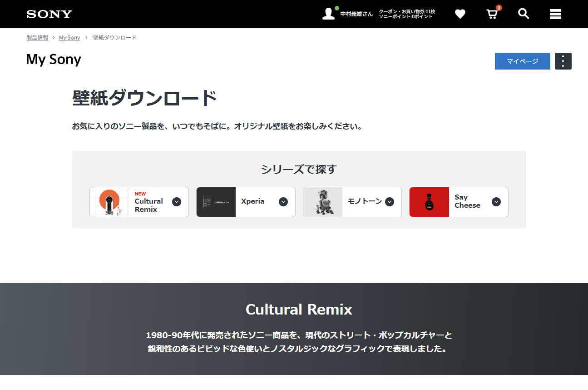
Task: Click the SONY logo in the header
Action: tap(49, 14)
